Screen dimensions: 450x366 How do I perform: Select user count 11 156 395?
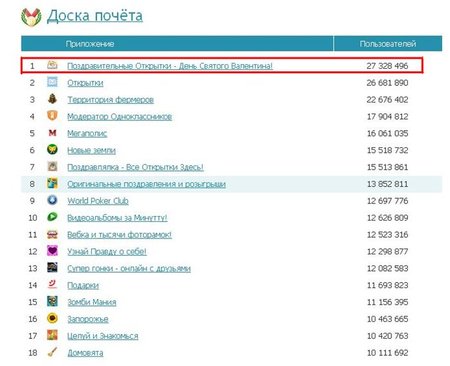coord(387,302)
